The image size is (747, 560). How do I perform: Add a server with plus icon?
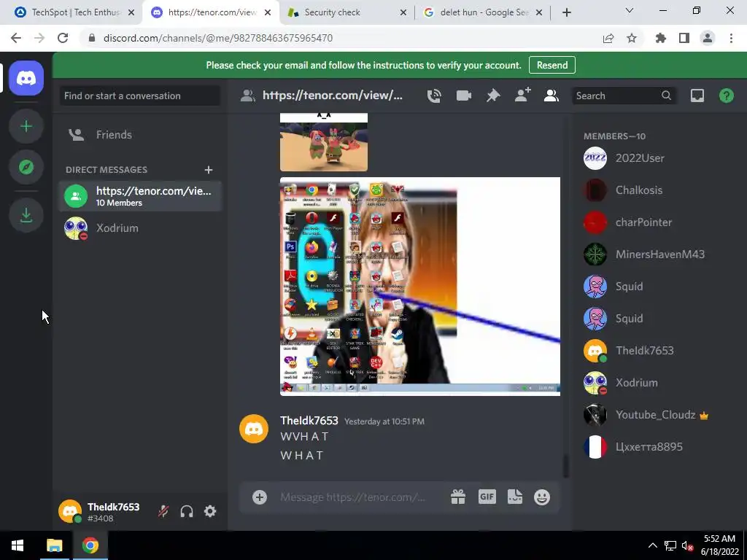[26, 126]
